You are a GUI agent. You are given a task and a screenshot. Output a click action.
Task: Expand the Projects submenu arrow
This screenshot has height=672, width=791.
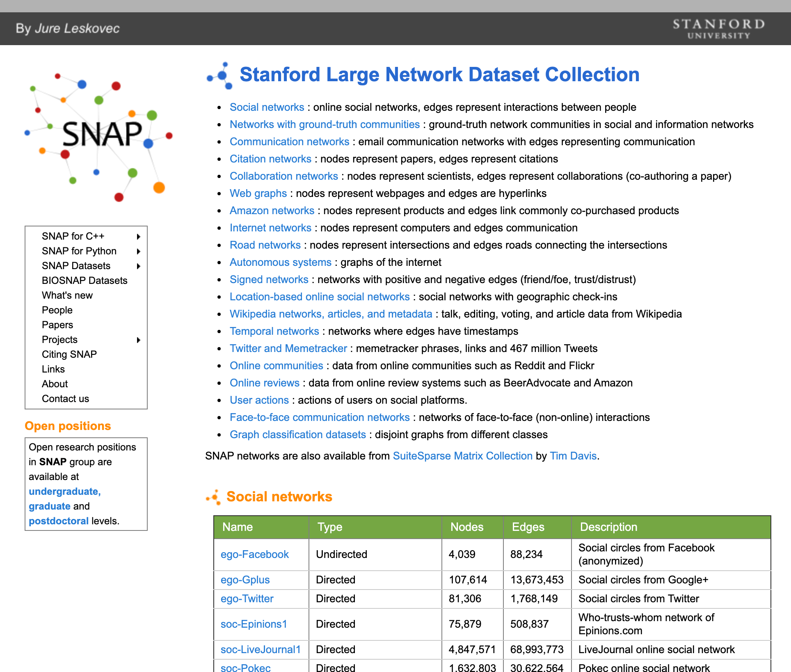point(139,340)
